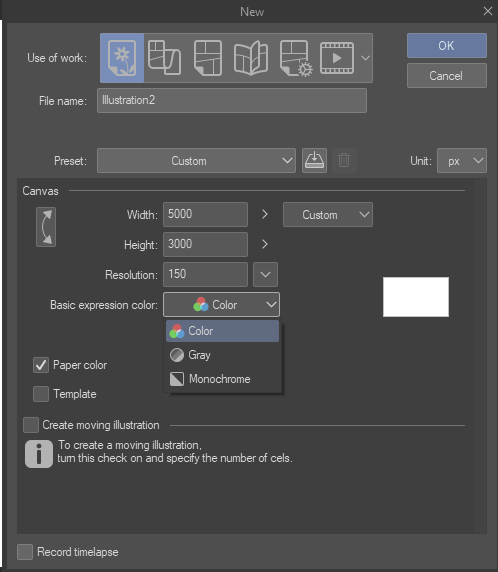
Task: Swap width and height orientation icon
Action: (x=46, y=227)
